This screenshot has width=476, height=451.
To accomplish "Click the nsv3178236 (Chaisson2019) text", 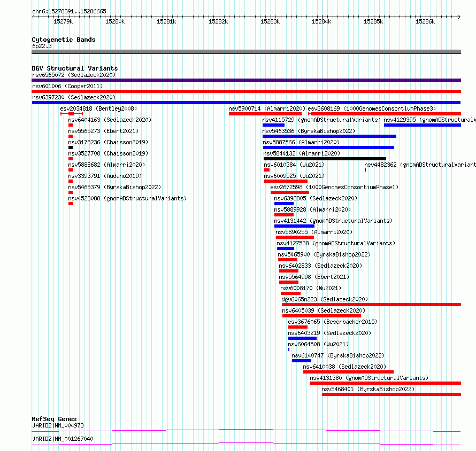I will tap(108, 142).
